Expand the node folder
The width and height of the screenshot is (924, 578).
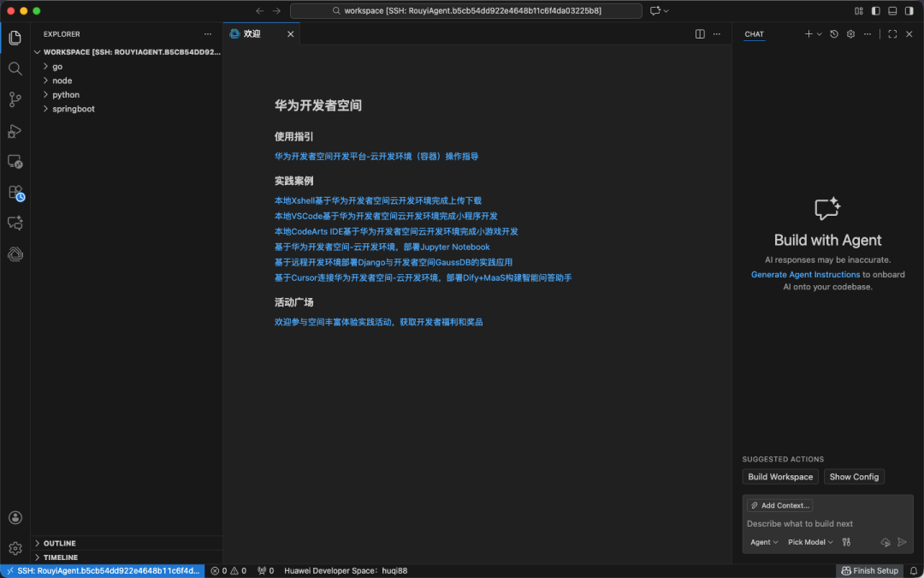(127, 80)
